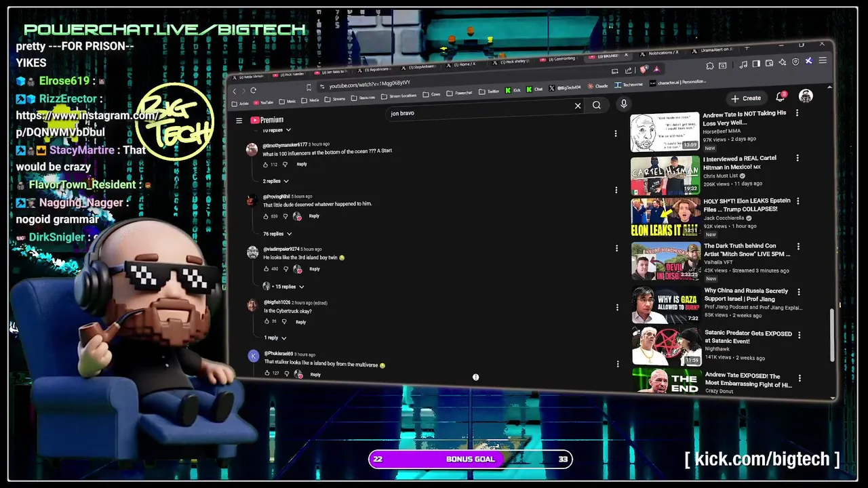
Task: Open the 'ELON LEAKS IT ALL' thumbnail
Action: (665, 217)
